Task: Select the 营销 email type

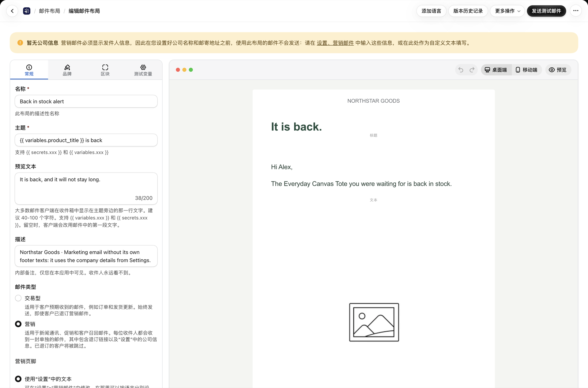Action: tap(18, 324)
